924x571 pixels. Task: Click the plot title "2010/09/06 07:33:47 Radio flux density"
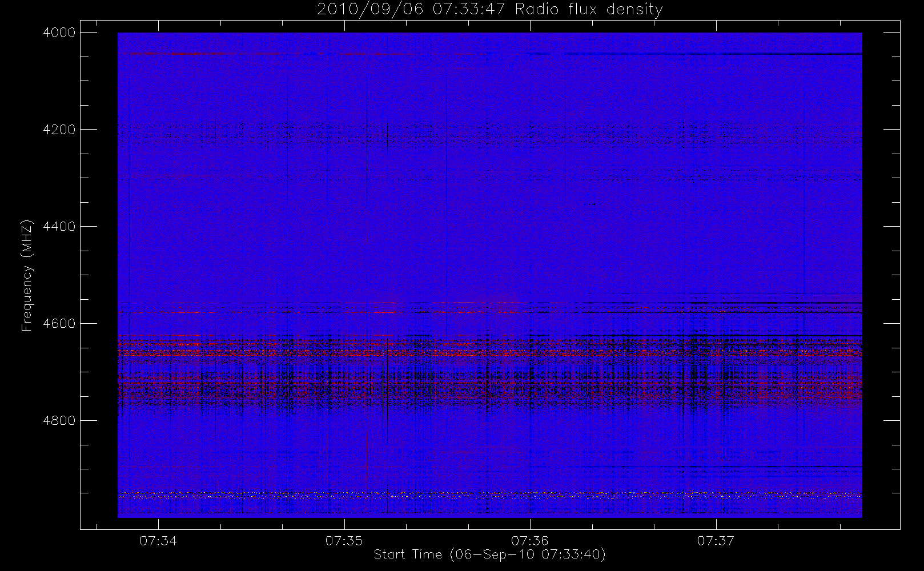(489, 10)
